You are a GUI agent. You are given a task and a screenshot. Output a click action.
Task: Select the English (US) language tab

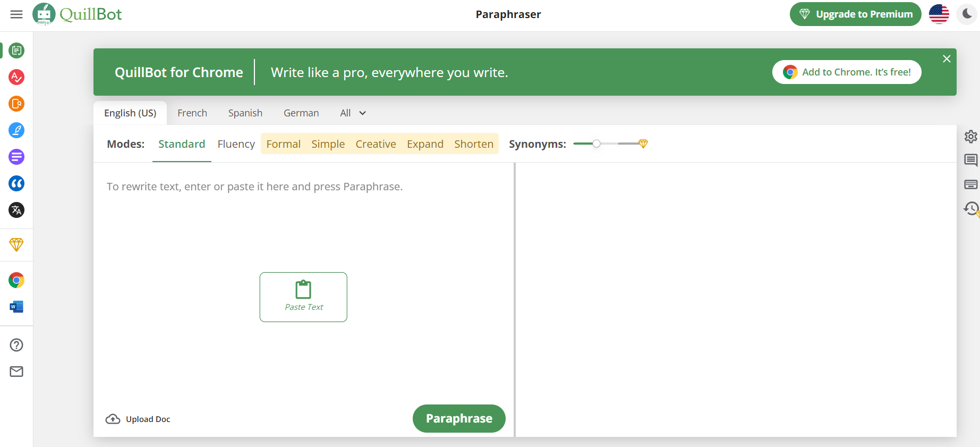click(x=130, y=113)
